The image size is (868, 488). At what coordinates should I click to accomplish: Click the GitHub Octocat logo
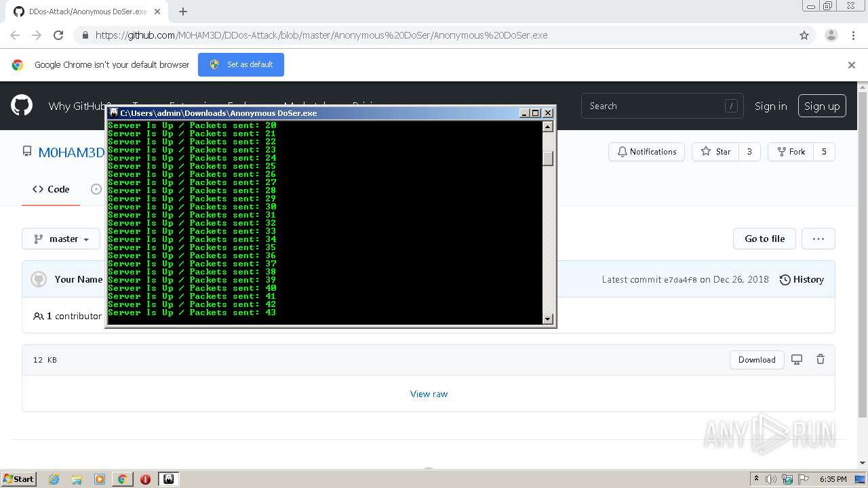tap(22, 106)
